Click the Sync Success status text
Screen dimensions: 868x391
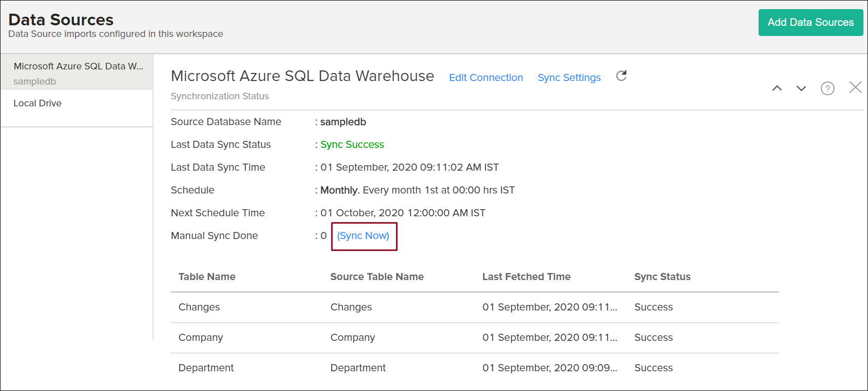click(x=352, y=145)
